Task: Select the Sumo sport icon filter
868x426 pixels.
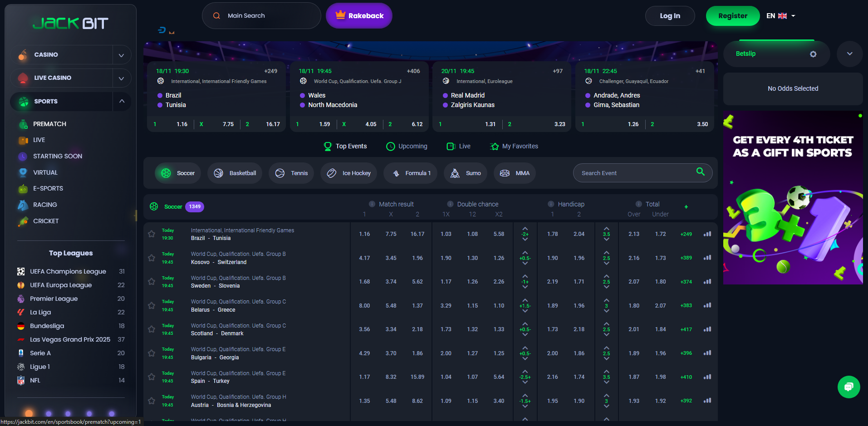Action: [465, 173]
